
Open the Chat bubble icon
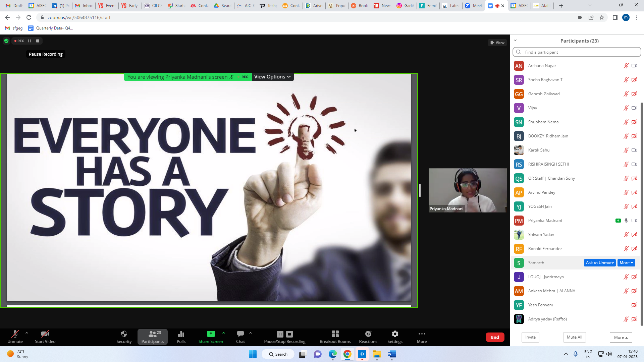pyautogui.click(x=240, y=334)
